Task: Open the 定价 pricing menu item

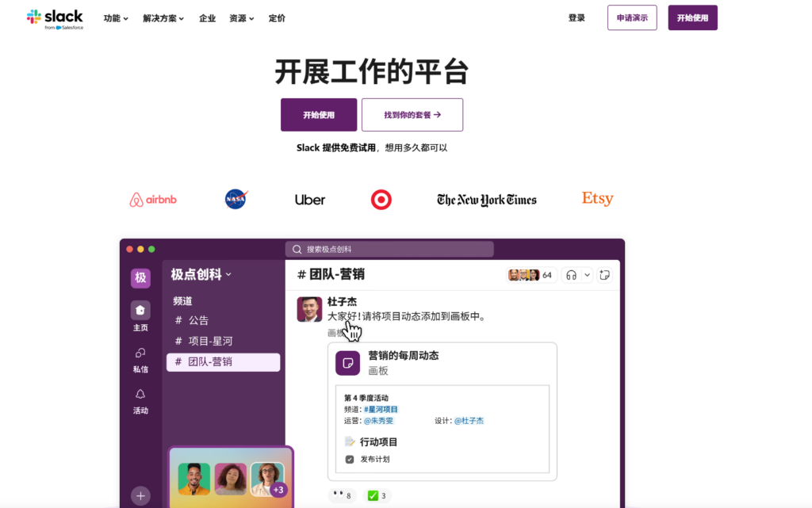Action: (277, 18)
